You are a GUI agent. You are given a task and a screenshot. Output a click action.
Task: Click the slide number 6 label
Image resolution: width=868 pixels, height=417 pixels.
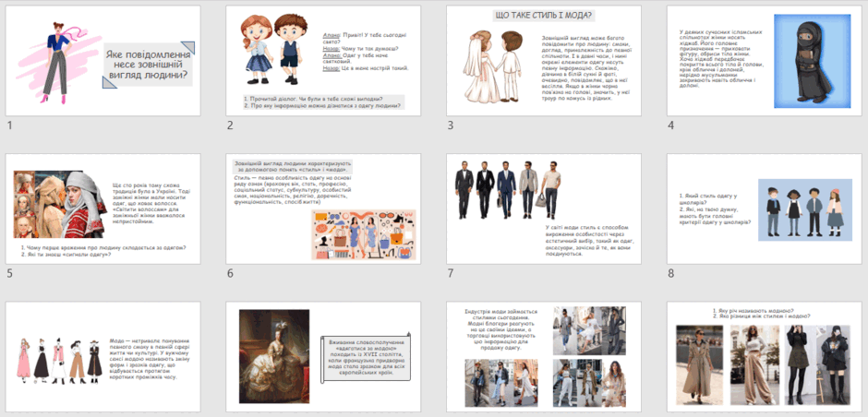[x=230, y=273]
